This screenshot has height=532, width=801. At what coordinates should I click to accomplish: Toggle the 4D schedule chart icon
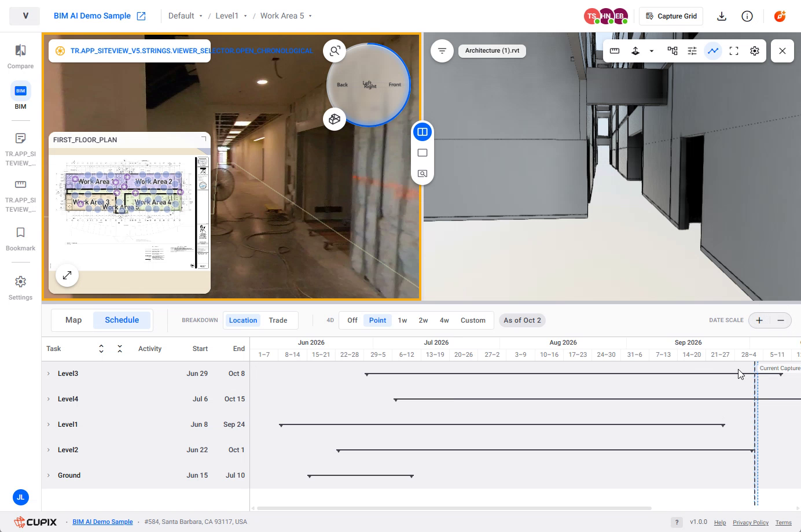click(713, 51)
